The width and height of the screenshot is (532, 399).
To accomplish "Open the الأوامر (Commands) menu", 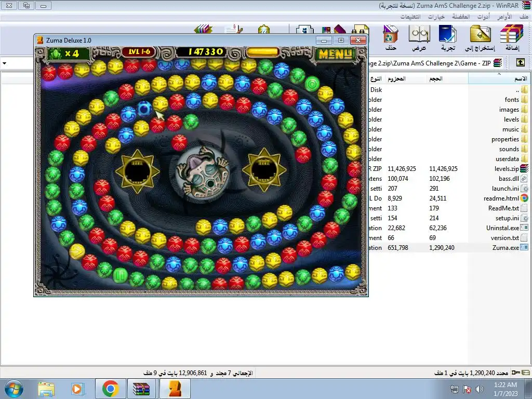I will 504,16.
